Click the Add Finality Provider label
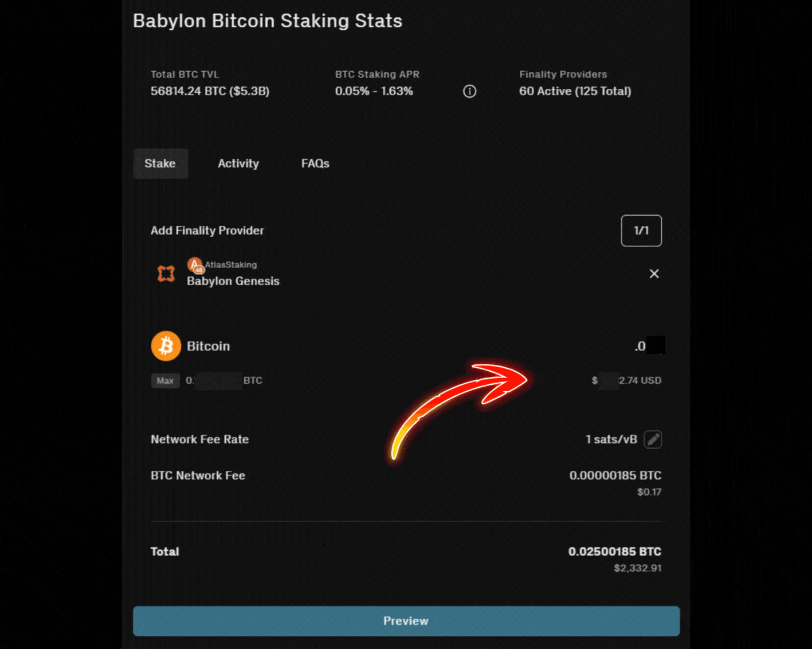The height and width of the screenshot is (649, 812). (207, 230)
